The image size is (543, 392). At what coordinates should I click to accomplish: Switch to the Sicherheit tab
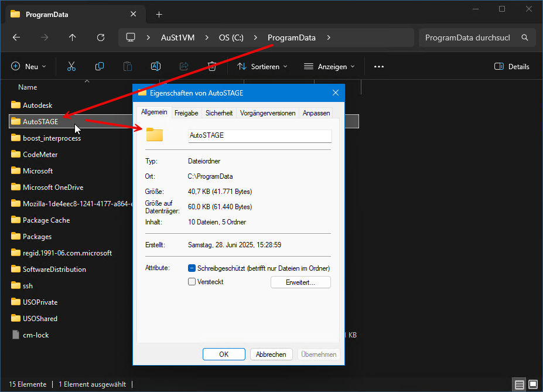tap(219, 113)
